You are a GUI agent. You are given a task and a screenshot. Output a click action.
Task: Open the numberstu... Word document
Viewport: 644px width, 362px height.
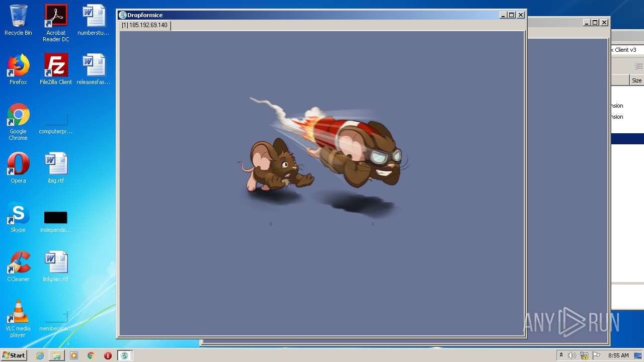pyautogui.click(x=94, y=20)
